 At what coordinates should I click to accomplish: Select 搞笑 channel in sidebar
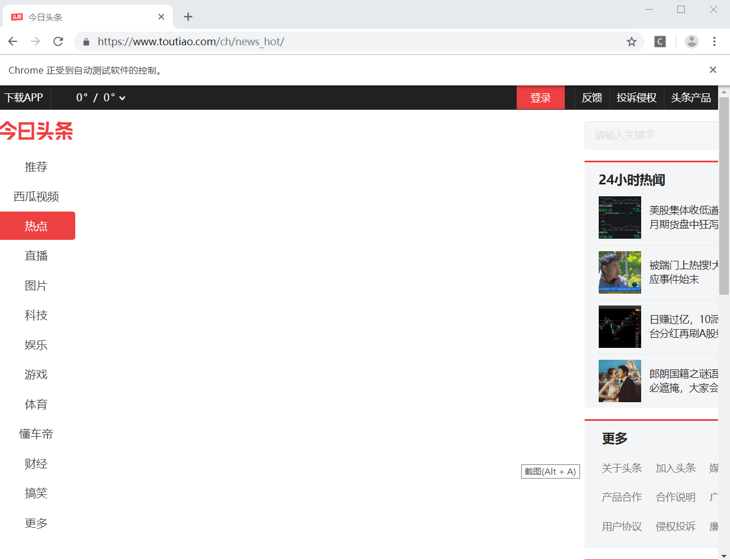click(36, 493)
